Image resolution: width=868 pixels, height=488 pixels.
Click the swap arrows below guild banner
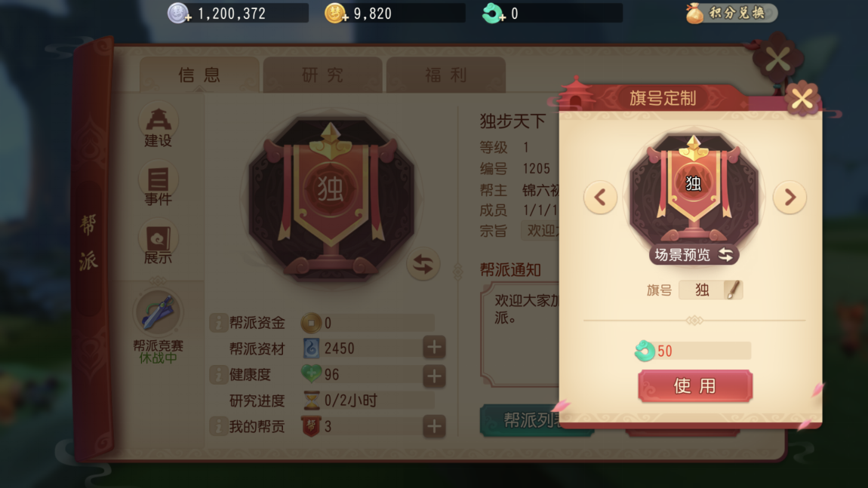click(x=423, y=264)
